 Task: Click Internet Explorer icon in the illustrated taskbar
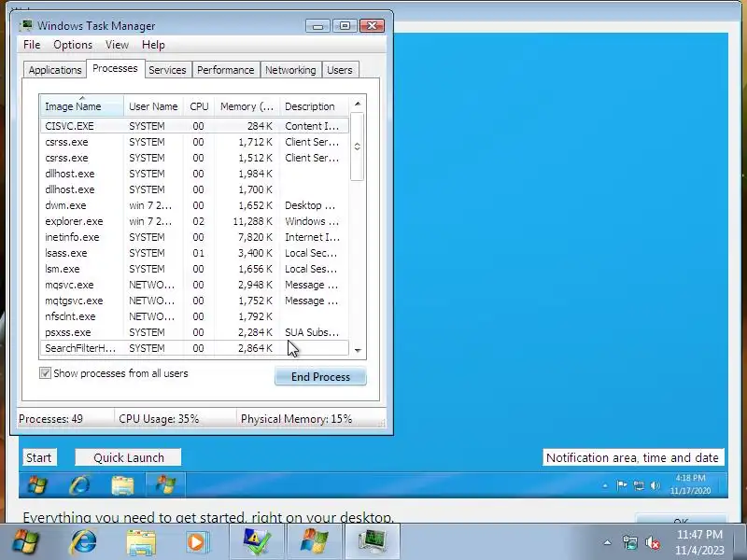(x=79, y=485)
